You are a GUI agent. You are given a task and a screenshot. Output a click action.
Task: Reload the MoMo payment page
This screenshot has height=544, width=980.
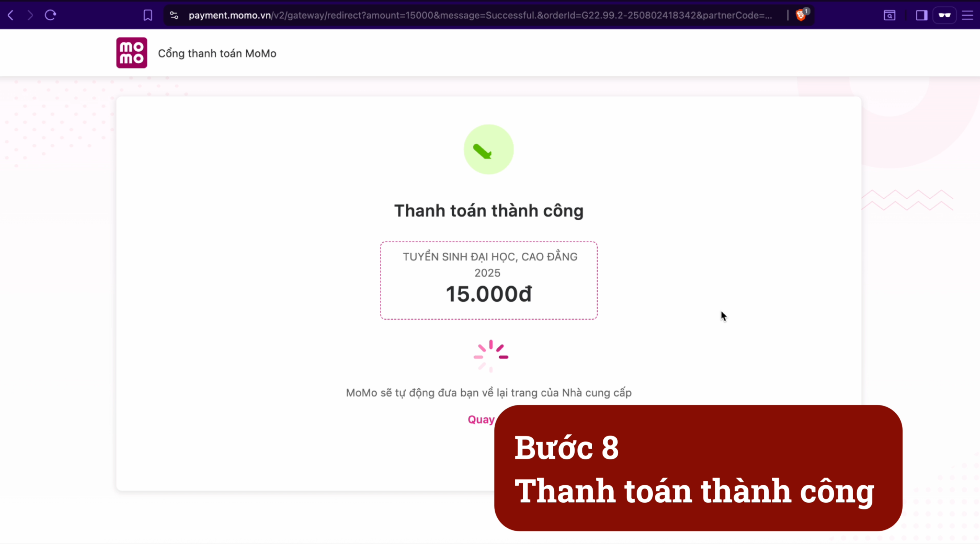click(51, 15)
